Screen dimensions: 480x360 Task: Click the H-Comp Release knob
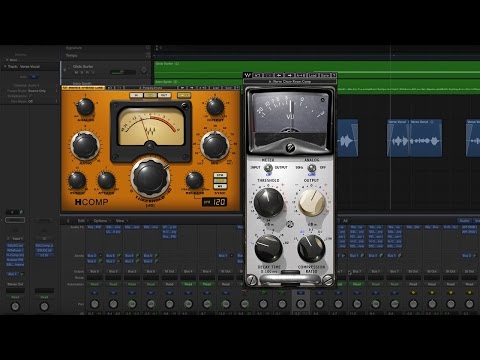point(194,180)
